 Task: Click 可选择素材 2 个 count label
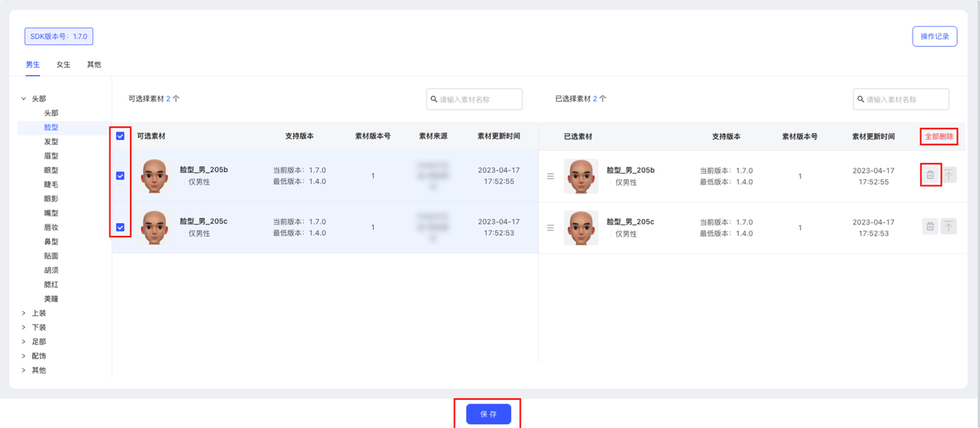pyautogui.click(x=154, y=99)
